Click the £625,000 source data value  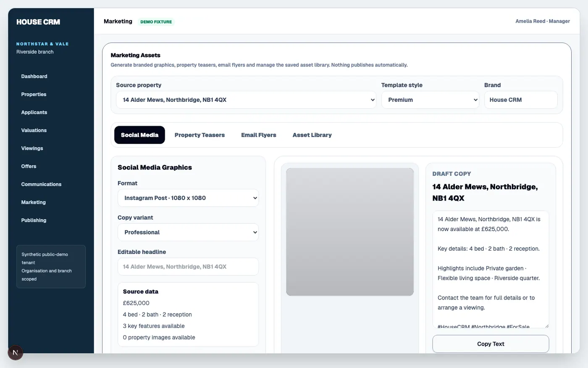point(136,303)
